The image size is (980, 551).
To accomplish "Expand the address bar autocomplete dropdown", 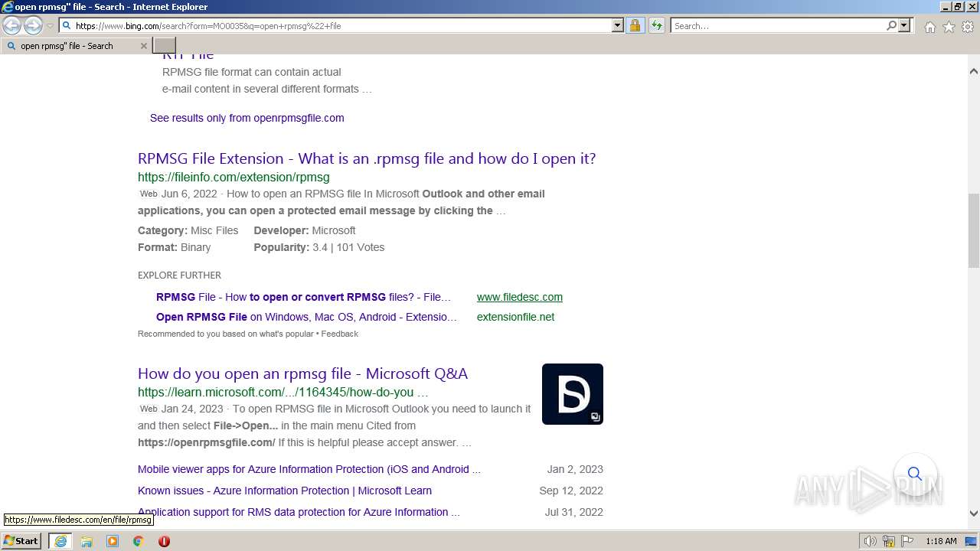I will [x=618, y=26].
